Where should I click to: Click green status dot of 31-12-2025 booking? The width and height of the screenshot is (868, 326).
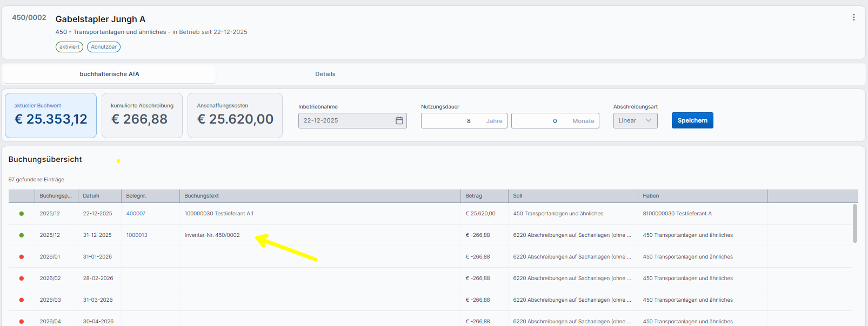pos(22,235)
